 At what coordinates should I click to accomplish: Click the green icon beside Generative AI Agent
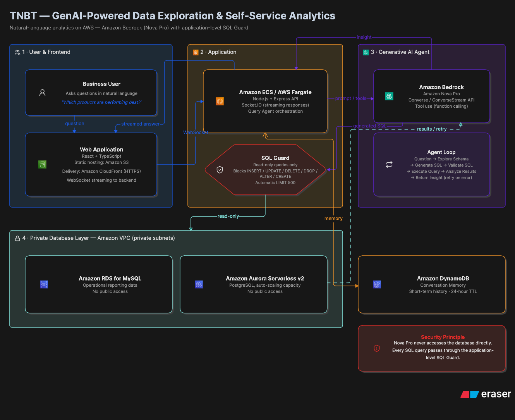click(366, 52)
